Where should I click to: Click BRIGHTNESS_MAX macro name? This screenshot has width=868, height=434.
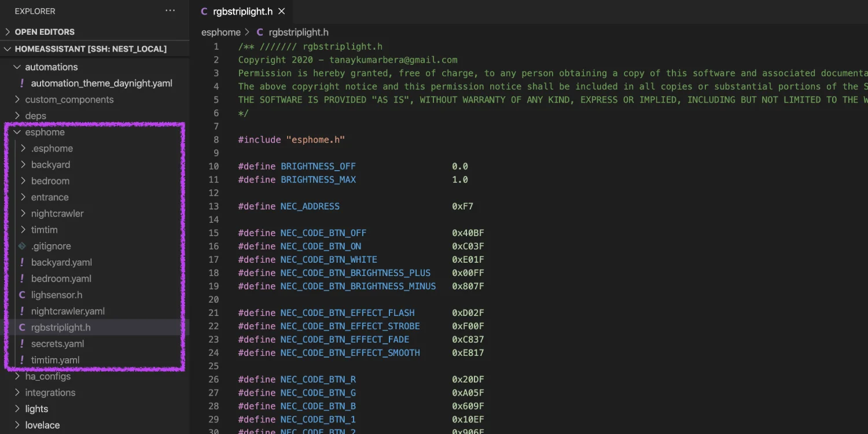click(x=318, y=179)
